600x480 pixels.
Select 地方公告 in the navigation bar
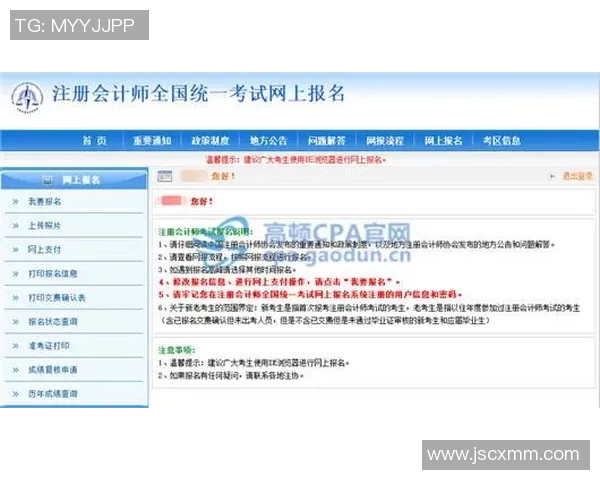click(269, 140)
